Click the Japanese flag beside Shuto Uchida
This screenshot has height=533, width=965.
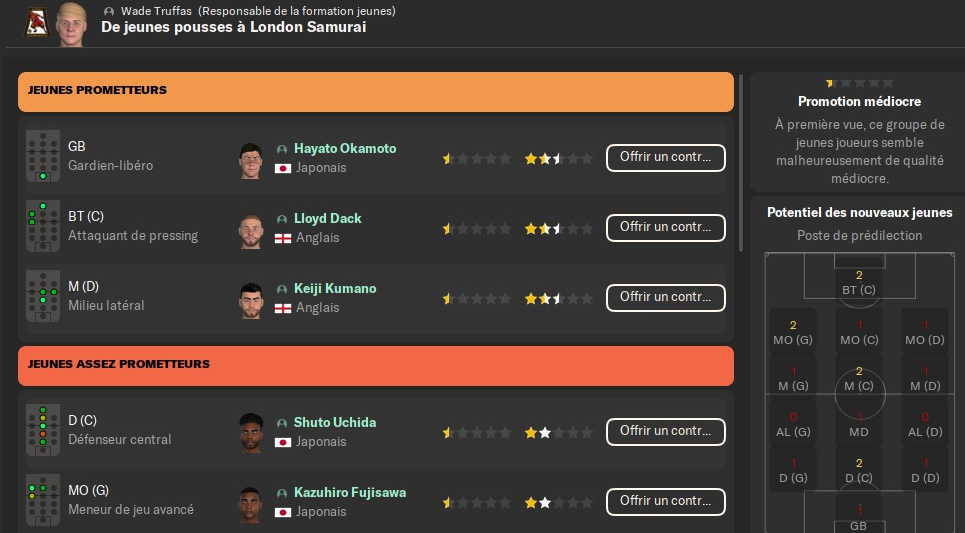282,442
